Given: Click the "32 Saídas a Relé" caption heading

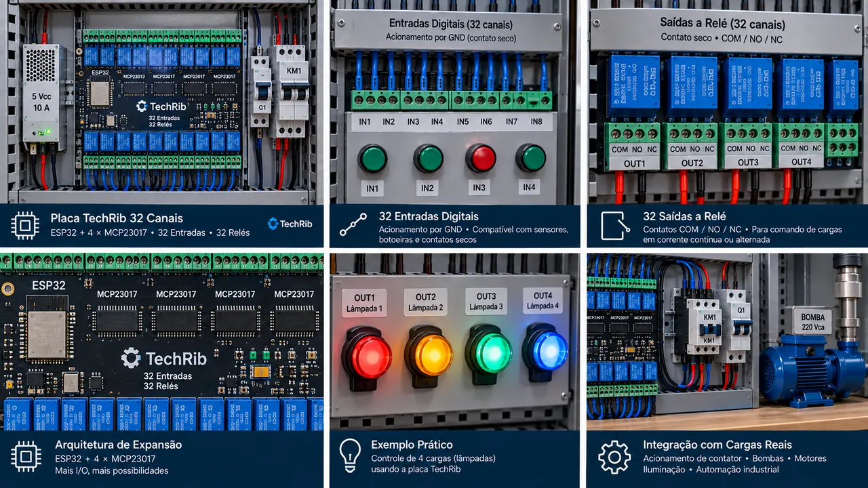Looking at the screenshot, I should pos(684,216).
